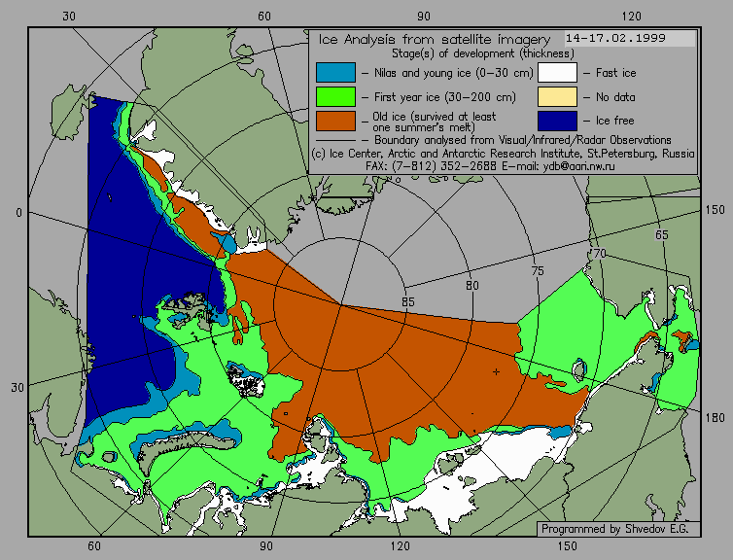Click 'Stage(s) of development (thickness)' heading
Image resolution: width=733 pixels, height=560 pixels.
click(x=483, y=53)
